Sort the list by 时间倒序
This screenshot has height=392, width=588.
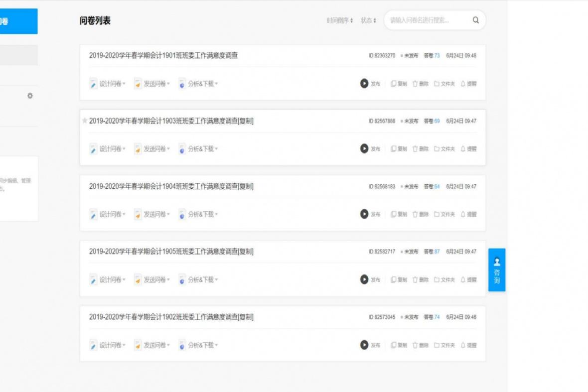(339, 20)
